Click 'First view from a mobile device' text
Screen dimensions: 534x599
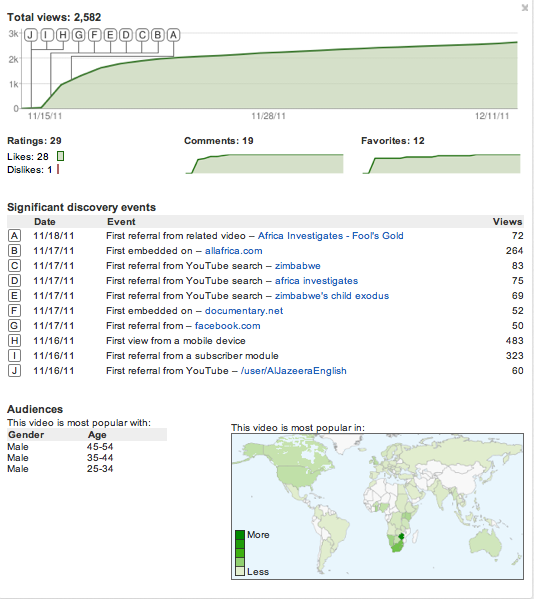coord(176,341)
